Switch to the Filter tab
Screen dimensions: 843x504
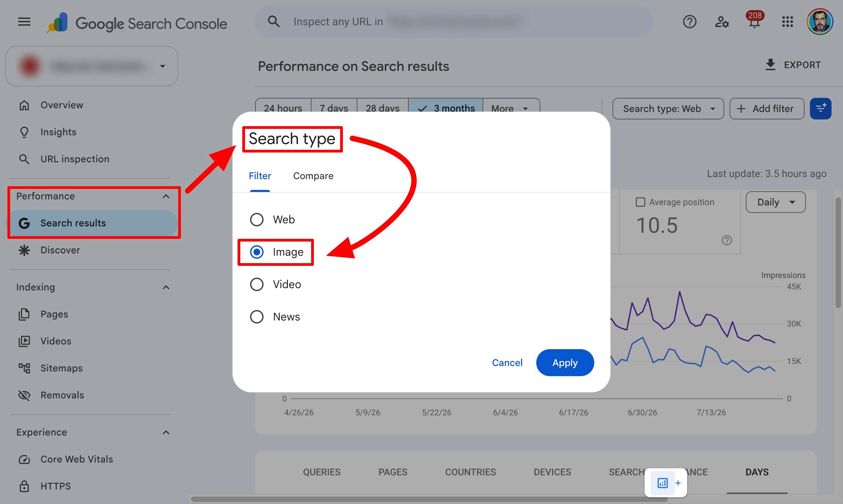260,176
